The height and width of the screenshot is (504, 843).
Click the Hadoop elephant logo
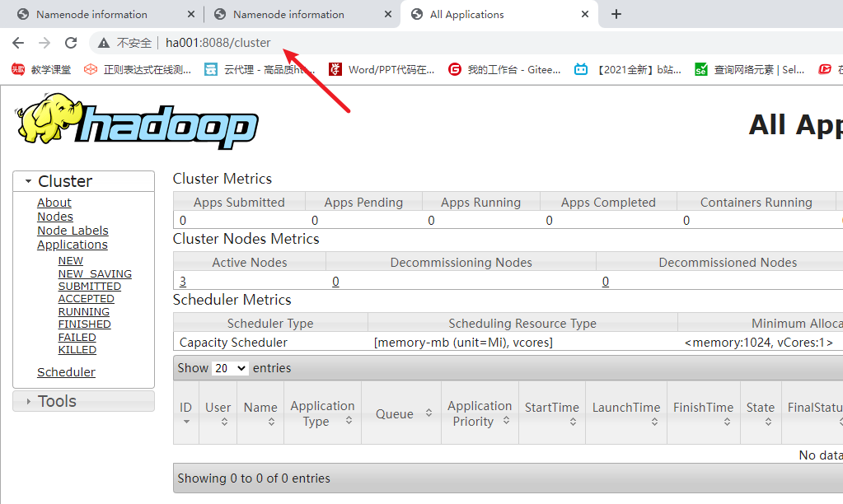pos(138,121)
